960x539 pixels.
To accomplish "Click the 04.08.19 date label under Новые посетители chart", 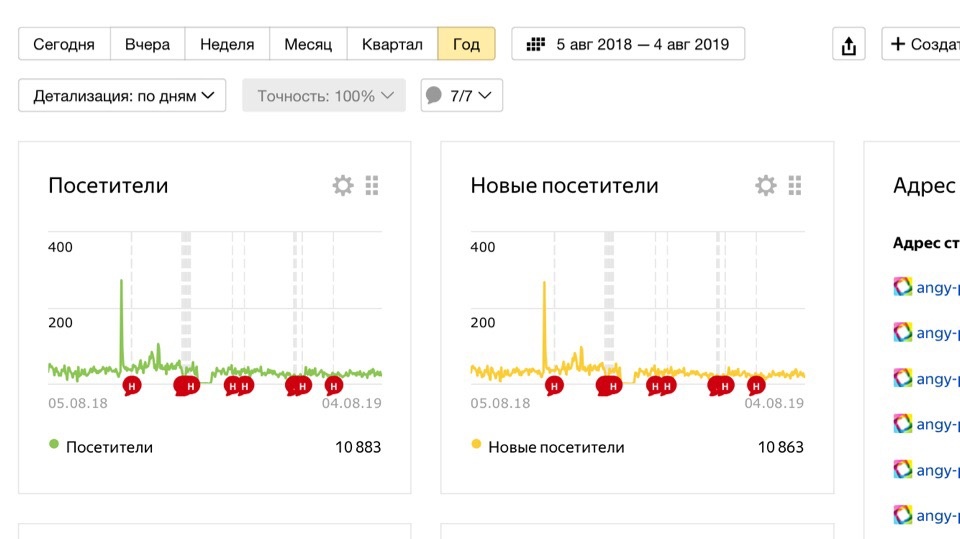I will coord(774,403).
